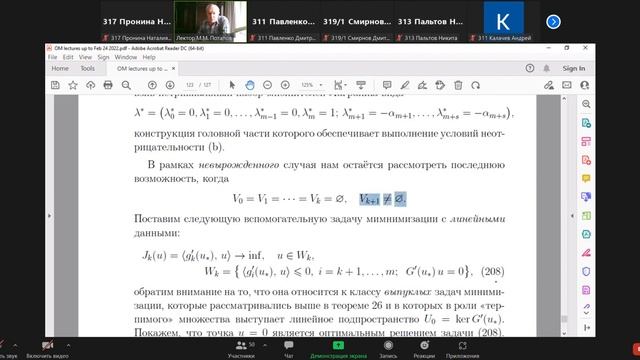Open the Protect shield tool in right pane
Image resolution: width=640 pixels, height=360 pixels.
point(586,271)
